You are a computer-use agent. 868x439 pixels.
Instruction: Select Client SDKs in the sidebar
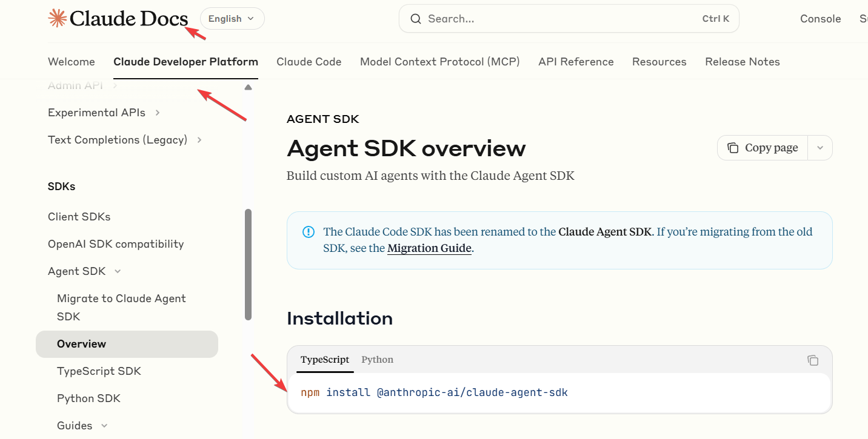(79, 216)
